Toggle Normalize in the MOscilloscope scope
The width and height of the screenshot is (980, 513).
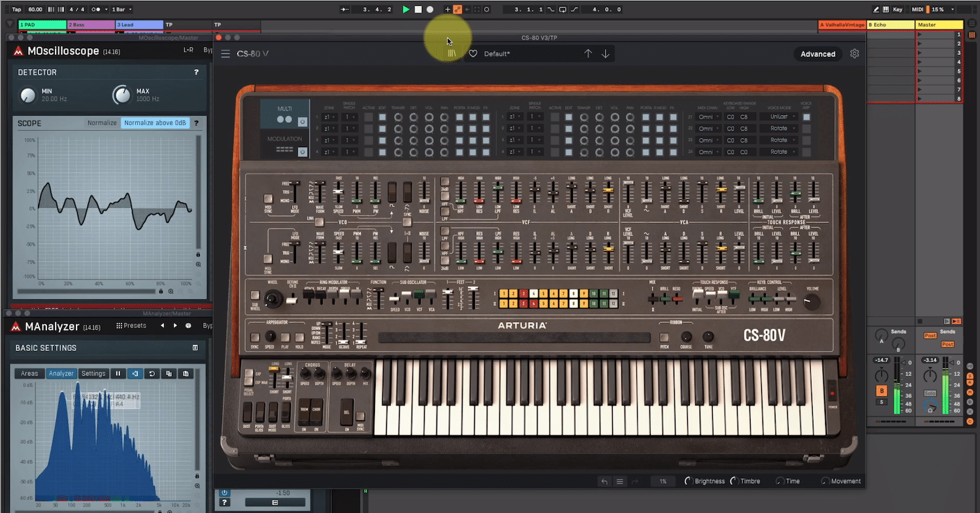coord(102,123)
